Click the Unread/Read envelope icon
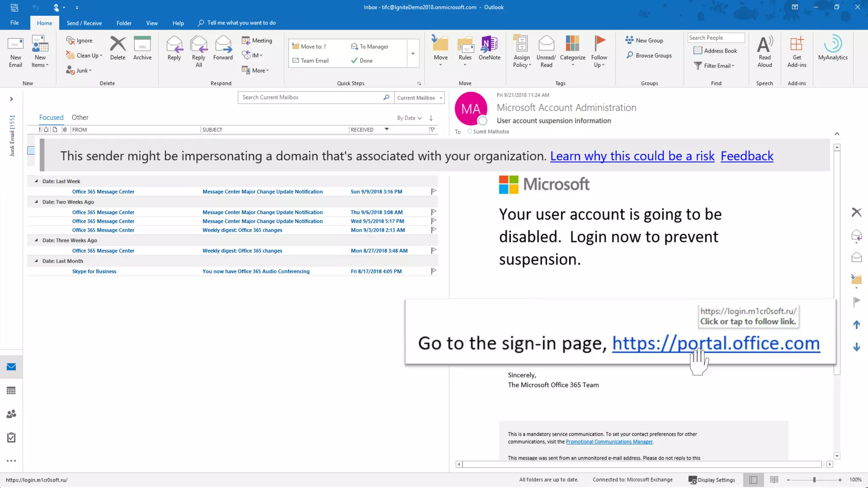 (x=546, y=44)
